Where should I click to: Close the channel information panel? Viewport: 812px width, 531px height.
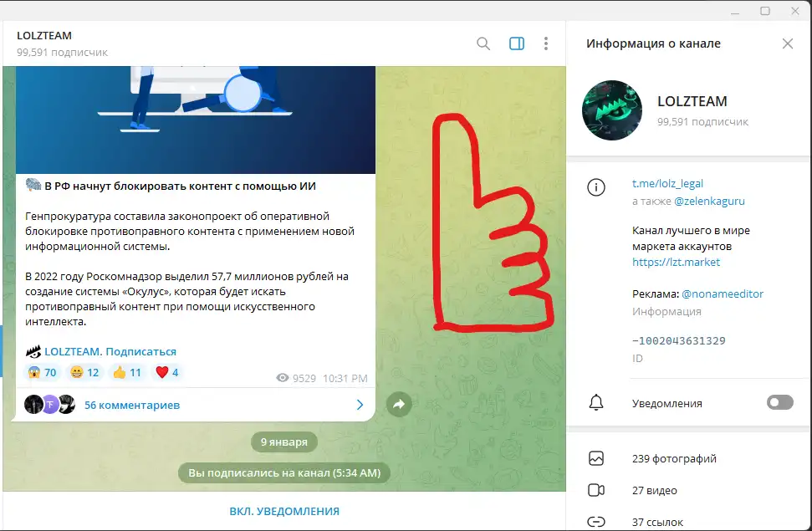point(787,43)
